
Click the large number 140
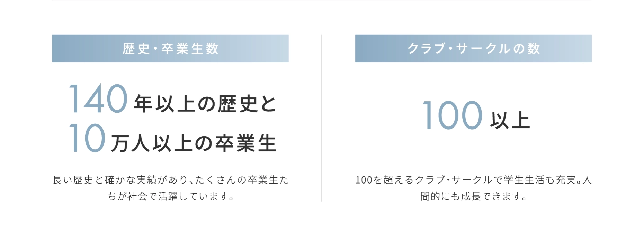tap(99, 100)
